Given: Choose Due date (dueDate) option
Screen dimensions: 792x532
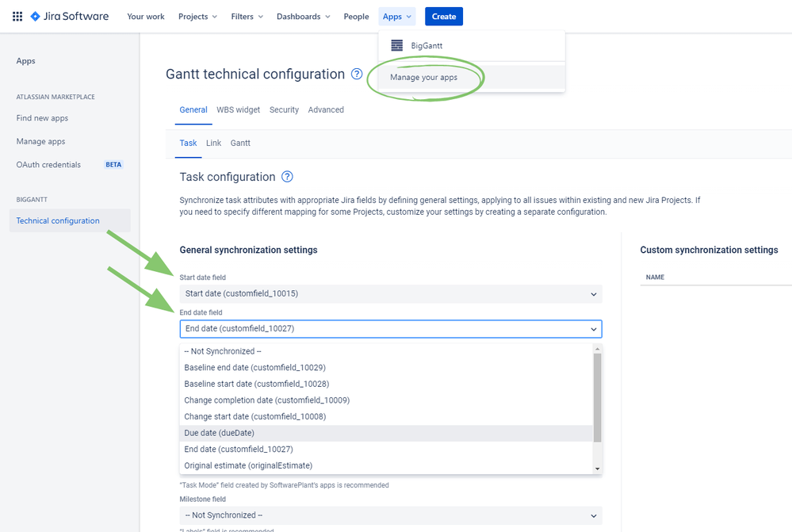Looking at the screenshot, I should click(x=386, y=433).
